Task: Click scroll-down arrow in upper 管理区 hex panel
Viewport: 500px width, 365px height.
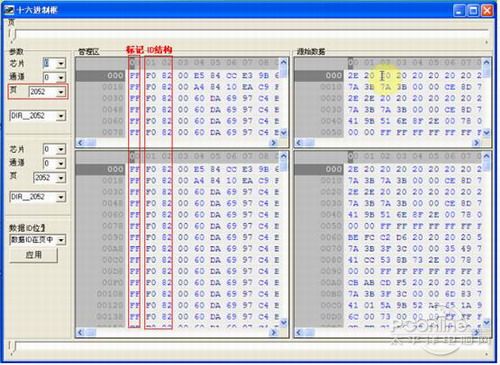Action: [x=283, y=133]
